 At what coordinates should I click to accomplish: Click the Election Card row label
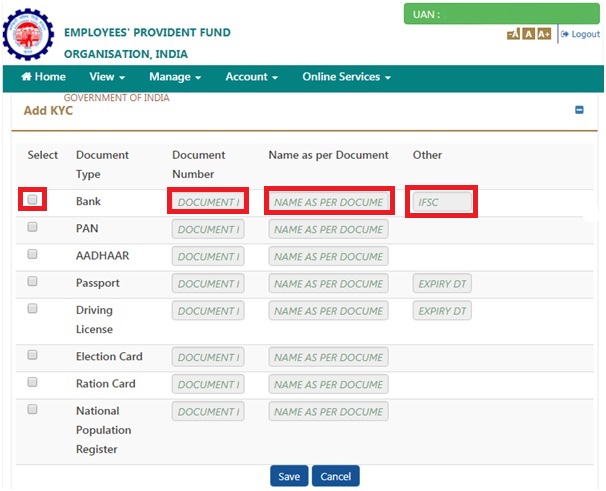tap(109, 356)
